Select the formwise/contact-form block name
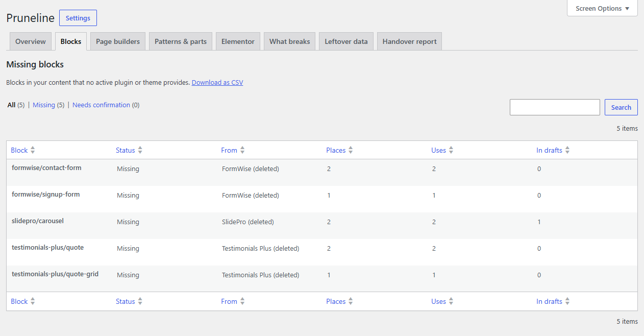The height and width of the screenshot is (336, 644). tap(46, 167)
